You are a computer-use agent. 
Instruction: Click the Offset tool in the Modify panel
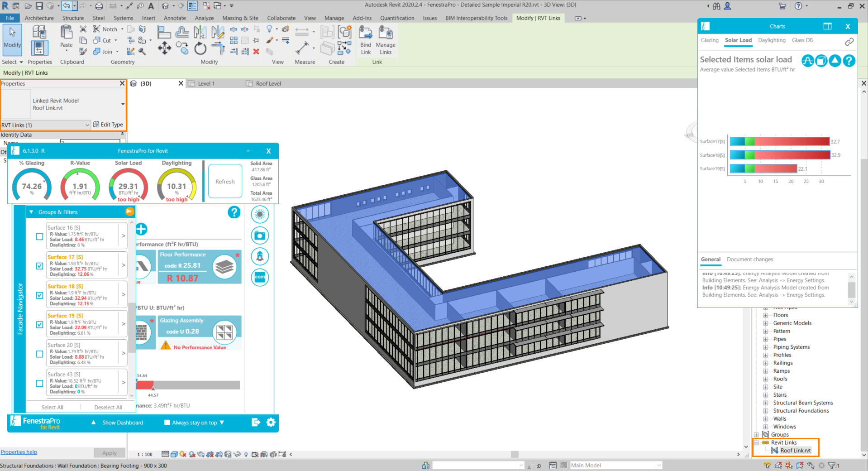click(x=182, y=32)
